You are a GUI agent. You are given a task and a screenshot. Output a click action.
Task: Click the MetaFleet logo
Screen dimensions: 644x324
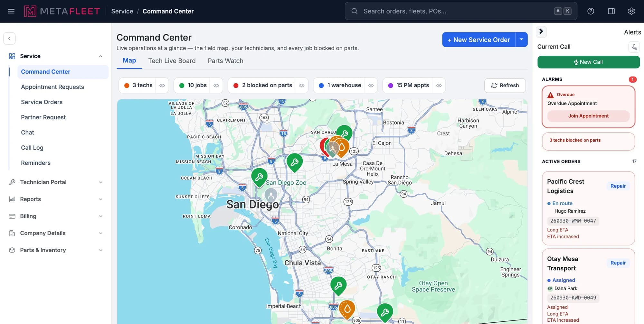pos(62,11)
